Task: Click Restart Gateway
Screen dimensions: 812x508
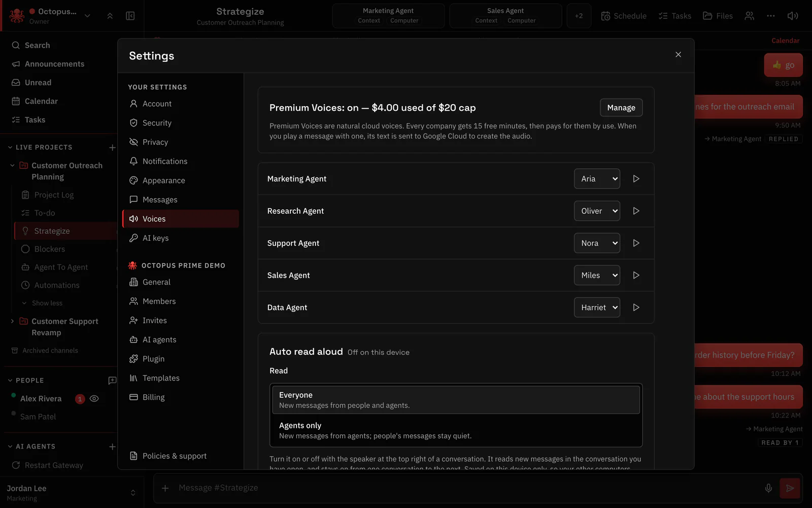Action: tap(53, 465)
